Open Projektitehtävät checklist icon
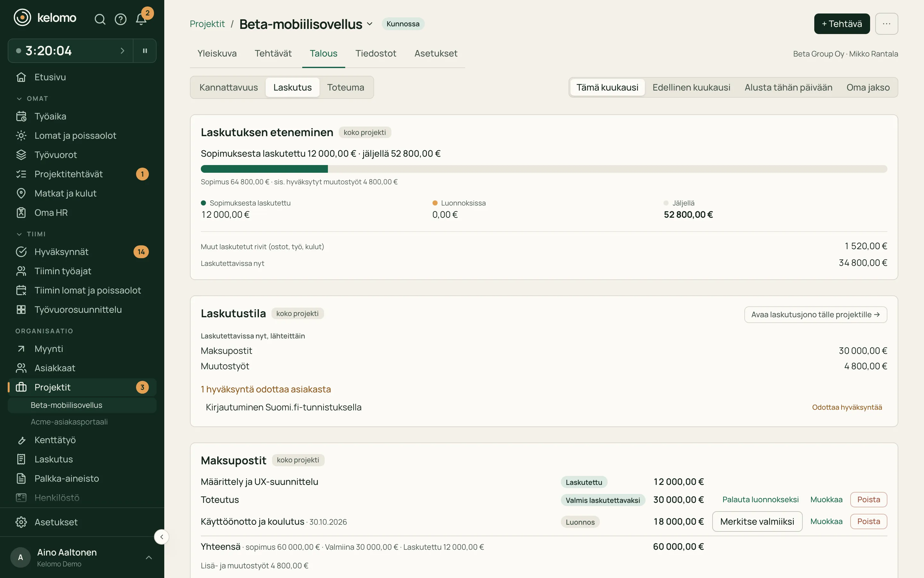Image resolution: width=924 pixels, height=578 pixels. tap(21, 174)
